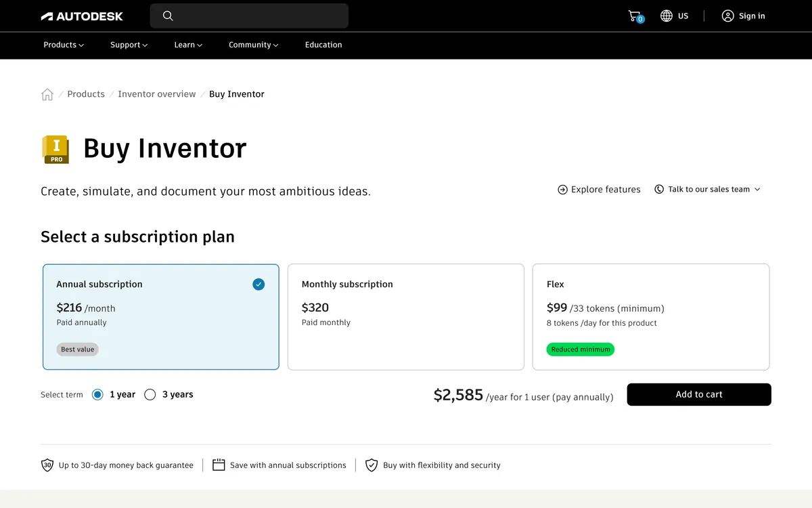Go to Inventor overview breadcrumb
The height and width of the screenshot is (508, 812).
(157, 94)
